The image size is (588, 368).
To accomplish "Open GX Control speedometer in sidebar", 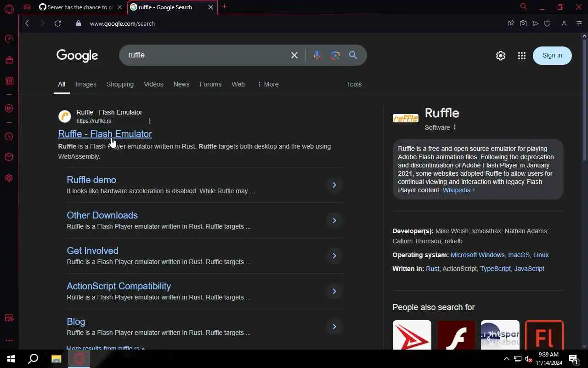I will [9, 39].
